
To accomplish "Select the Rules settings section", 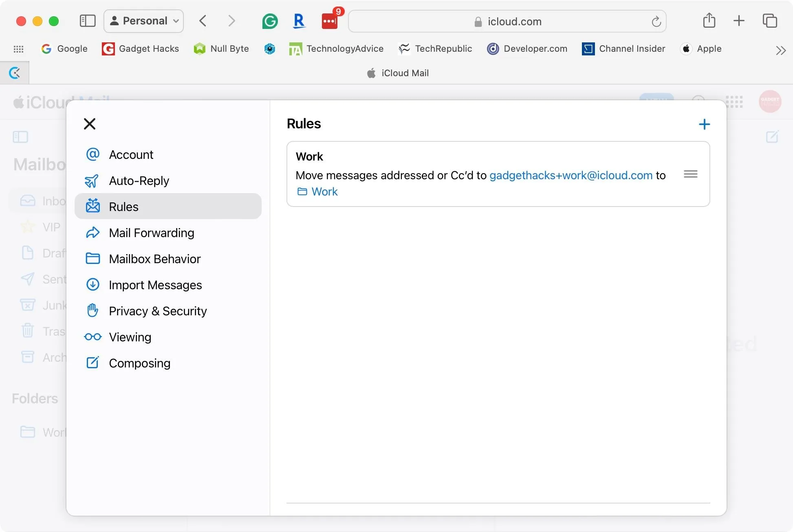I will 168,207.
